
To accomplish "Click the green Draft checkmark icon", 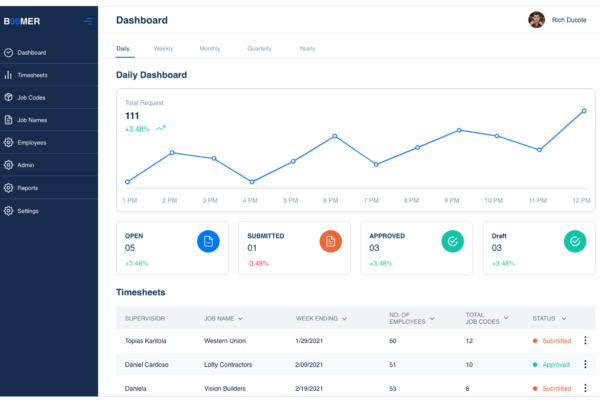I will coord(574,241).
